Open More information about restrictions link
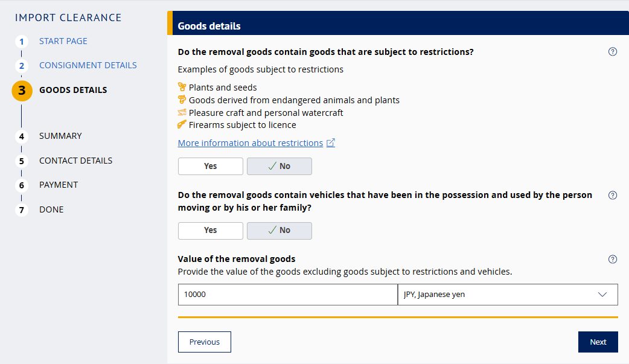 pyautogui.click(x=250, y=143)
